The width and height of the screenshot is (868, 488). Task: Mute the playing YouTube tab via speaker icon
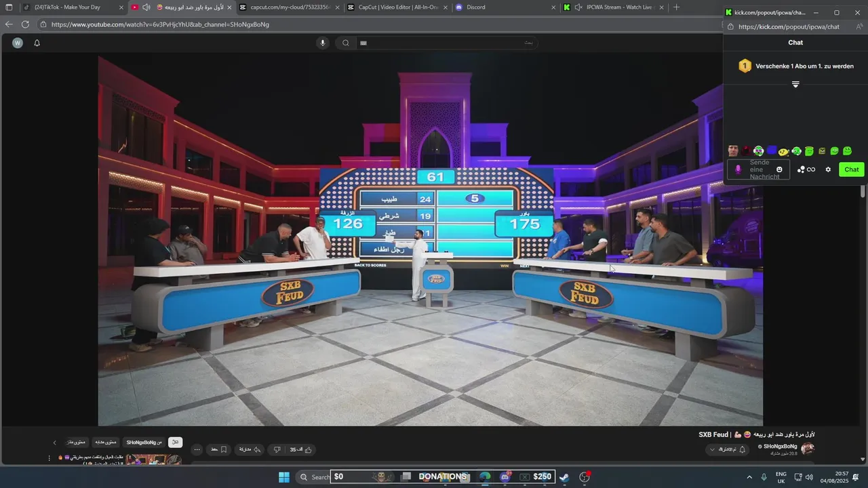(x=146, y=7)
